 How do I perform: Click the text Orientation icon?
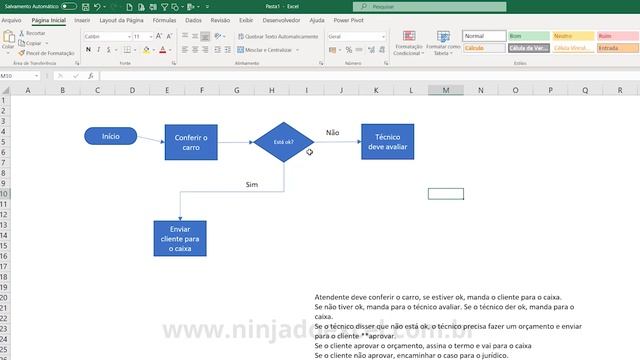coord(218,36)
